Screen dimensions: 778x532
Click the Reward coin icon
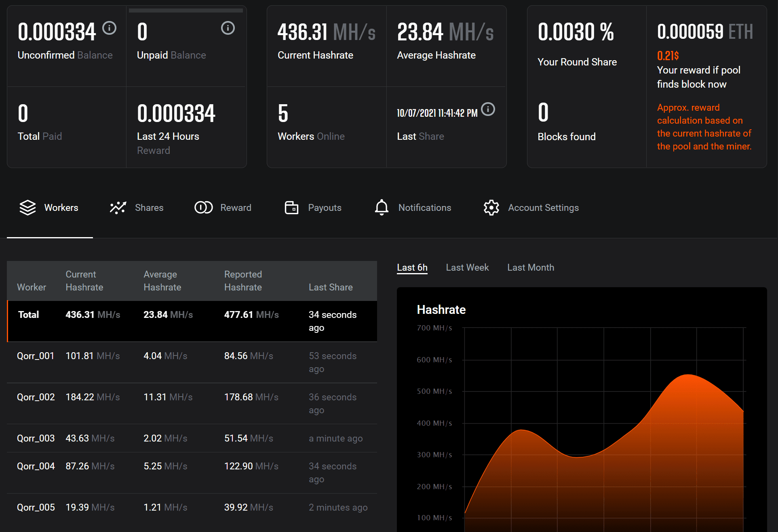pyautogui.click(x=203, y=208)
